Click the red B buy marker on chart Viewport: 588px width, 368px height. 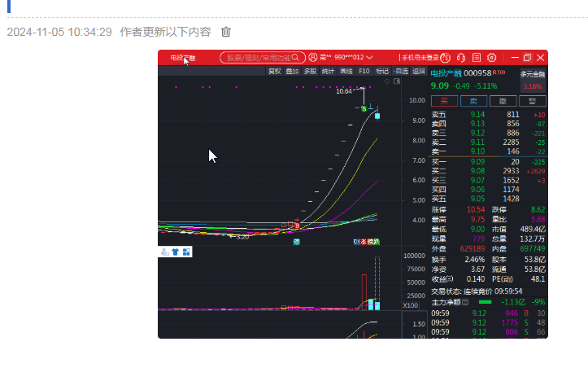pos(297,226)
